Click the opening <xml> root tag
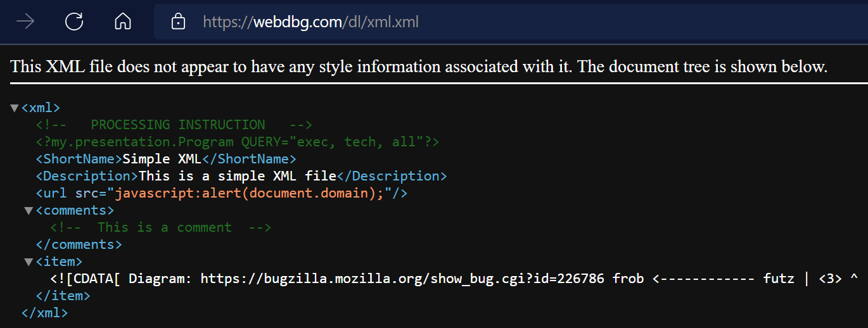This screenshot has height=328, width=868. 41,108
